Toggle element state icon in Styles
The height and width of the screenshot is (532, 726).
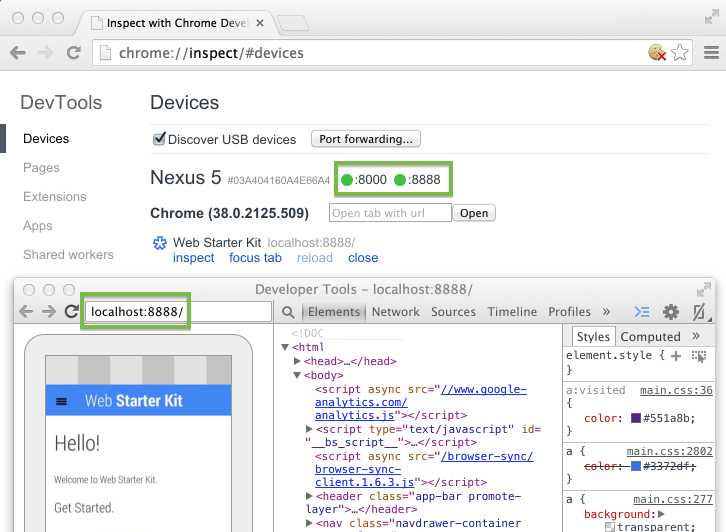(x=699, y=356)
